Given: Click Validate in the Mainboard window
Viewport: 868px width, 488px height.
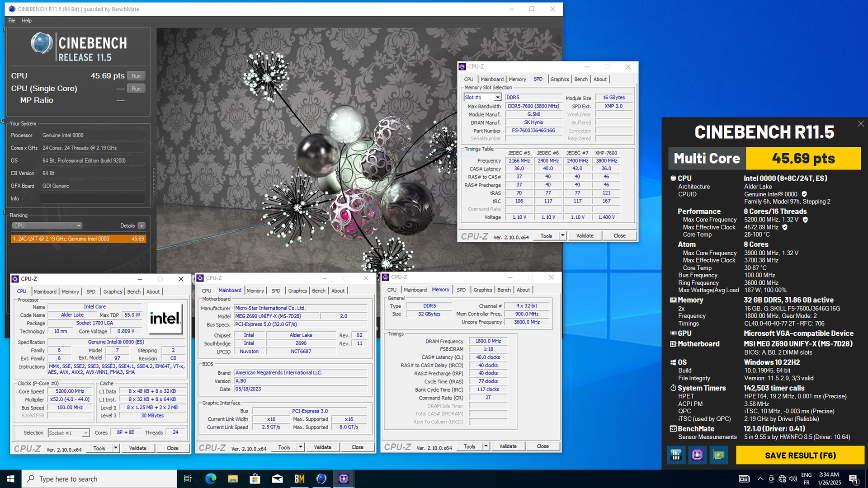Looking at the screenshot, I should pyautogui.click(x=322, y=447).
